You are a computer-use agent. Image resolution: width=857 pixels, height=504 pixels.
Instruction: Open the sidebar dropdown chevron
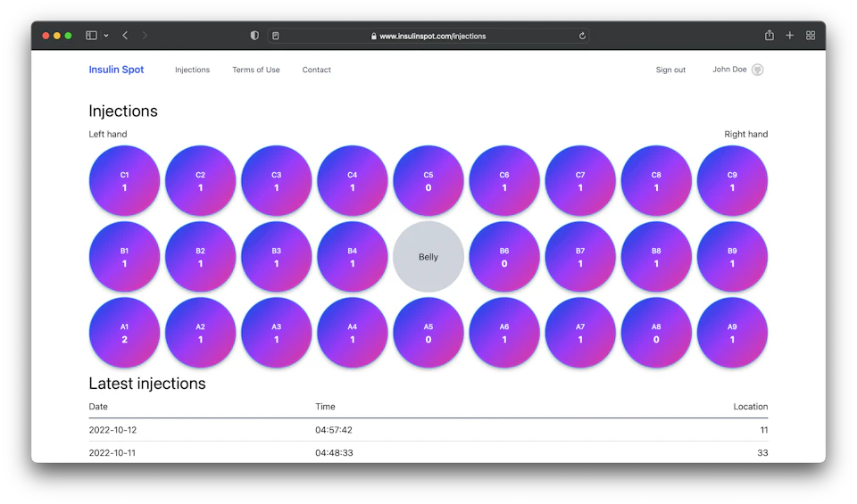coord(106,36)
